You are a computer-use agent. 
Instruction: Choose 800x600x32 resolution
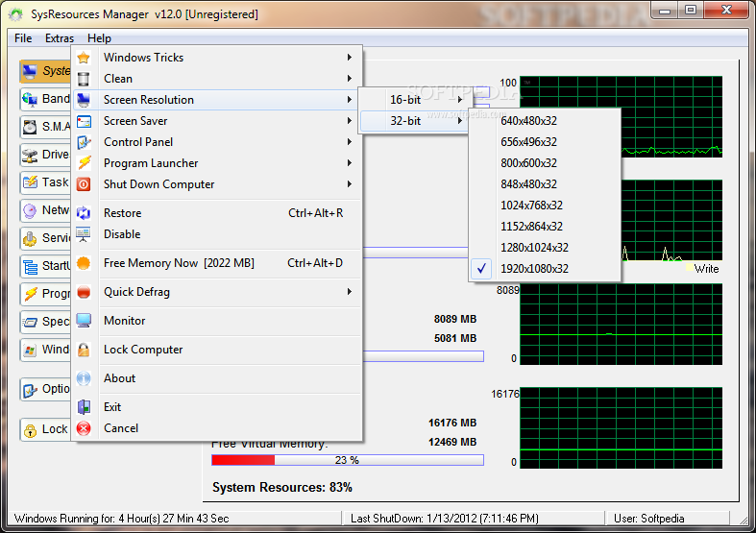[545, 163]
